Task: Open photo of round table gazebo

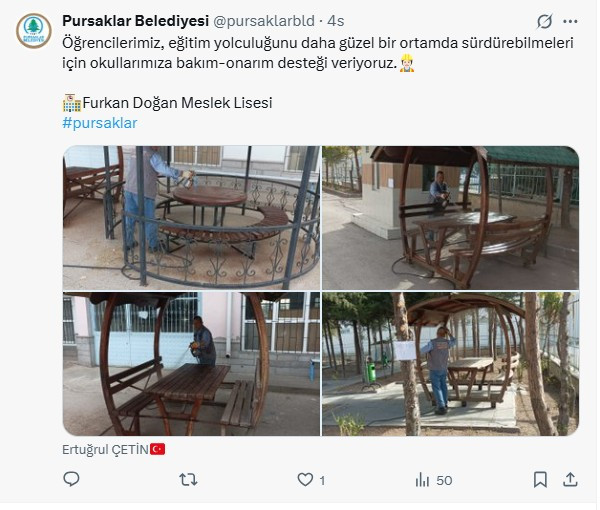Action: coord(191,217)
